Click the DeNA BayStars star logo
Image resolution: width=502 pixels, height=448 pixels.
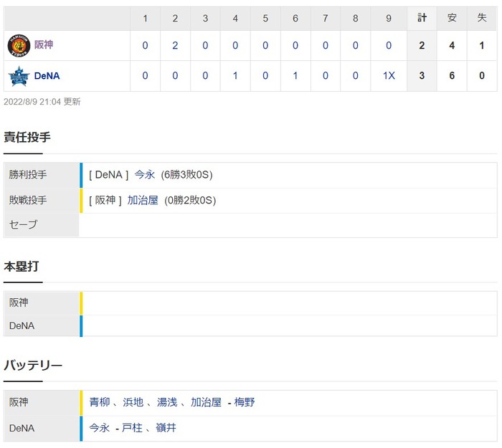click(19, 76)
